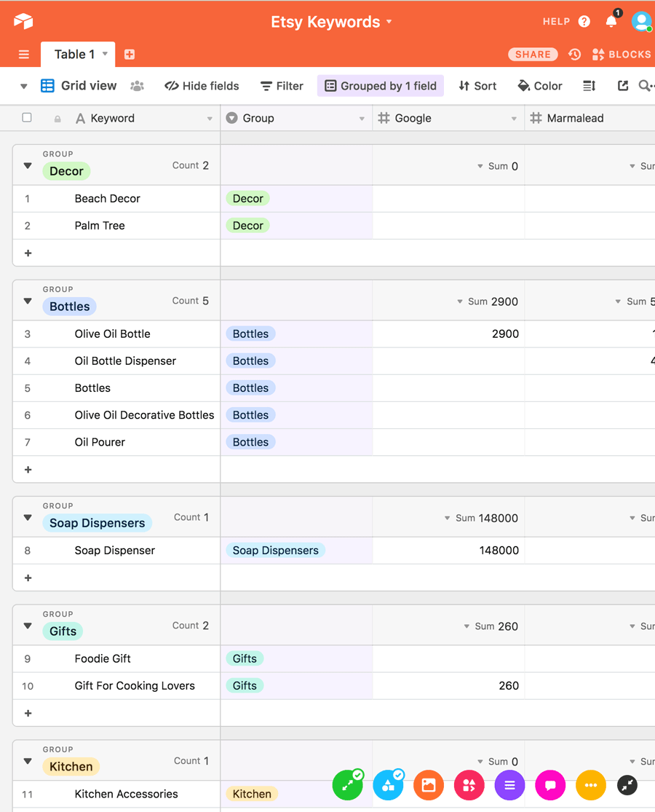Click the Help link
Screen dimensions: 655x812
pos(556,21)
